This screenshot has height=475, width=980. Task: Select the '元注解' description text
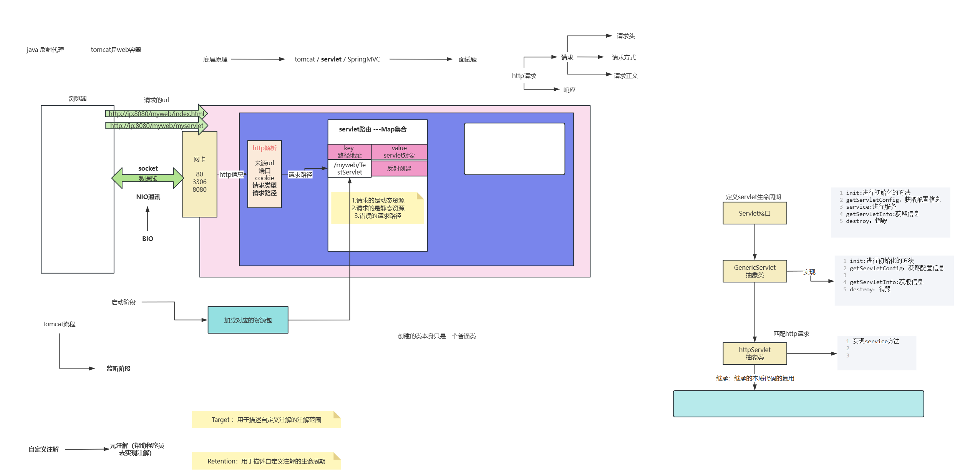[137, 449]
